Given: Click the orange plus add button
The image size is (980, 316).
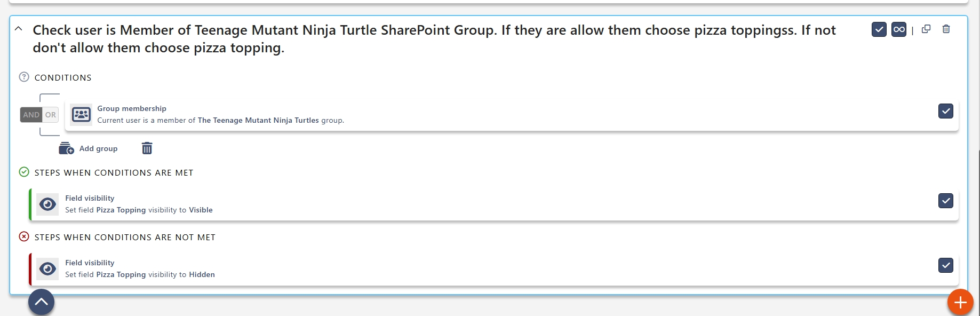Looking at the screenshot, I should pyautogui.click(x=960, y=303).
